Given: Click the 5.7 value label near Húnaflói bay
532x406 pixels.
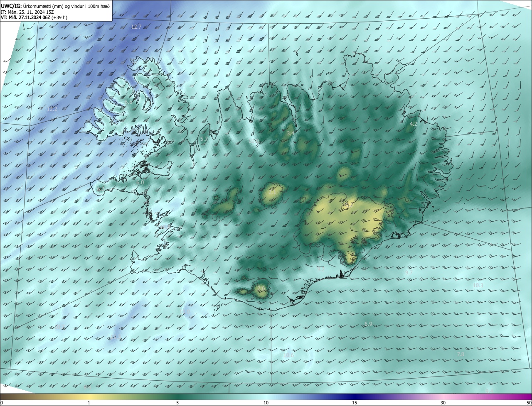Looking at the screenshot, I should 204,139.
